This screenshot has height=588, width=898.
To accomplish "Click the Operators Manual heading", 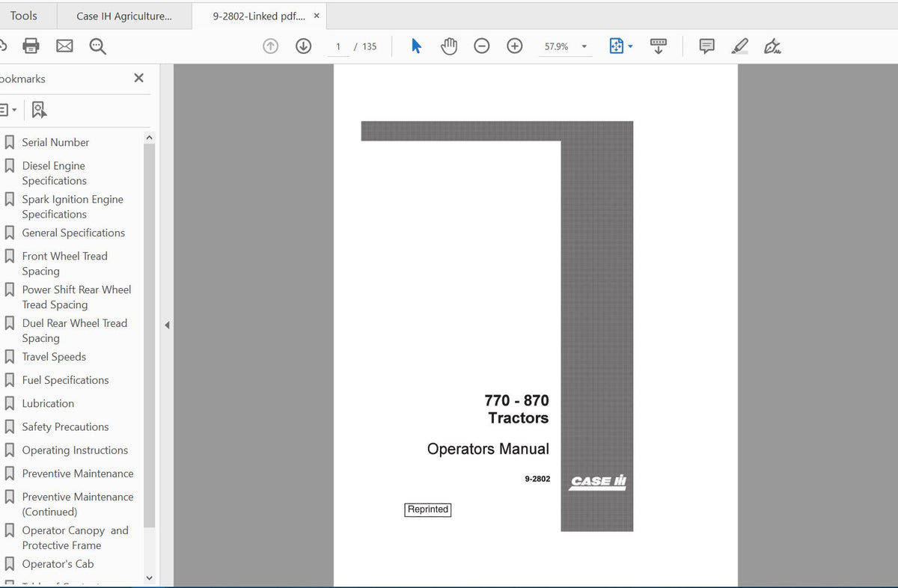I will click(488, 449).
